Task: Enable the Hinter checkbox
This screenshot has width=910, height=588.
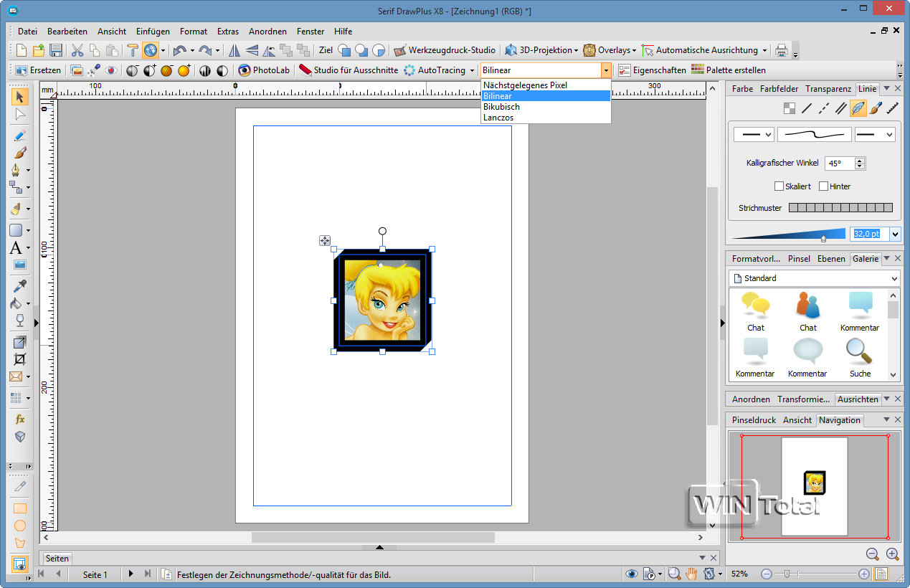Action: click(823, 186)
